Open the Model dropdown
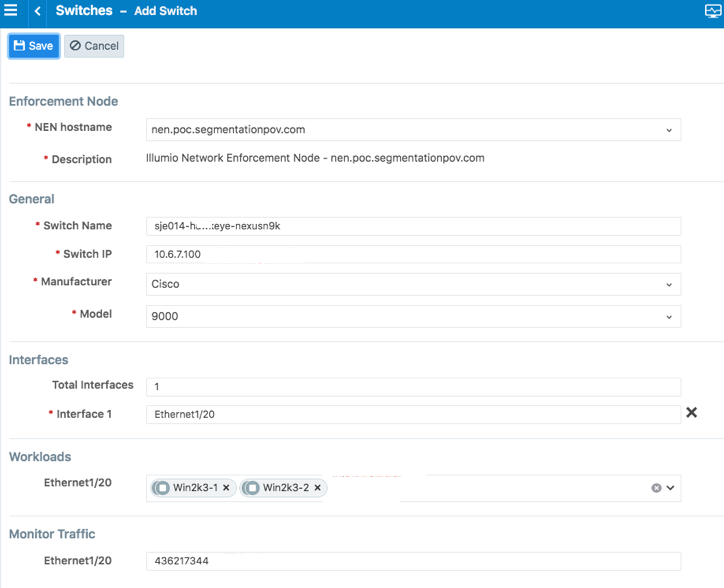The height and width of the screenshot is (588, 724). click(669, 316)
